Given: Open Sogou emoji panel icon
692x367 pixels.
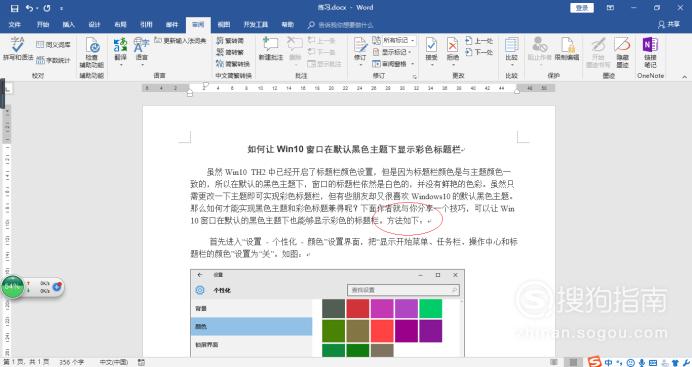Looking at the screenshot, I should tap(631, 363).
